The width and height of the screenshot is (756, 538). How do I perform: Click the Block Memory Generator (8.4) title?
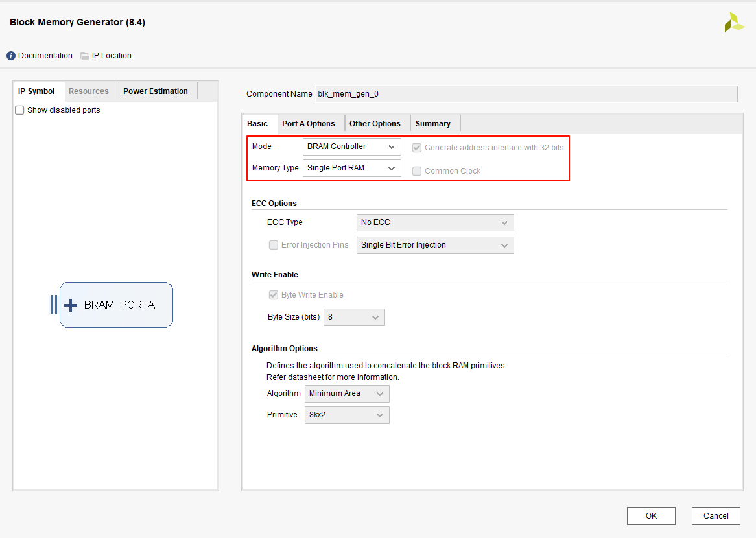pos(78,22)
